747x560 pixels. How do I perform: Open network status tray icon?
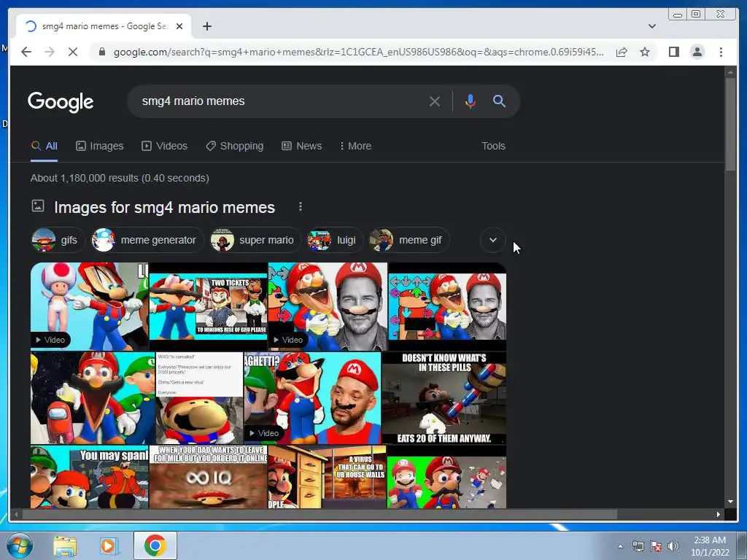[638, 546]
